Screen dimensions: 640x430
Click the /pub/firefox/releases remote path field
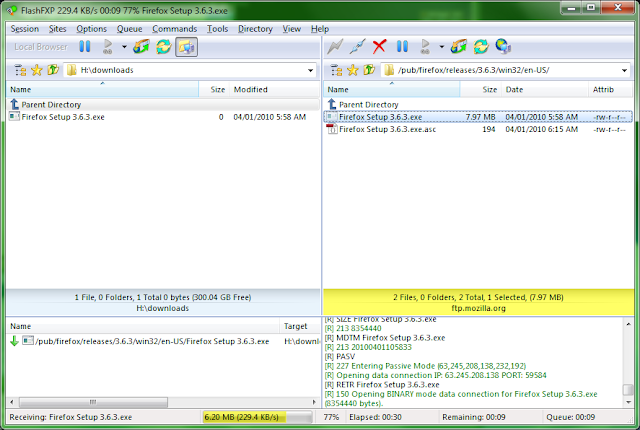tap(505, 70)
